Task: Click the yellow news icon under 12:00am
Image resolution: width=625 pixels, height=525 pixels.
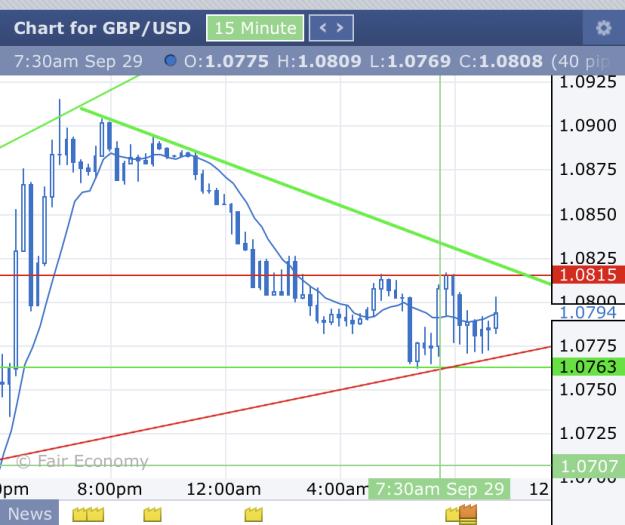Action: (254, 514)
